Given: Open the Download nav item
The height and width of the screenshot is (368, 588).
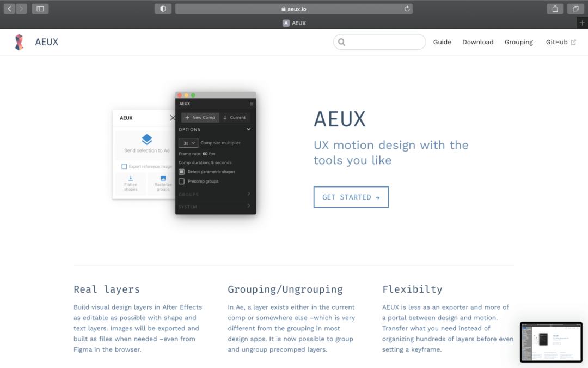Looking at the screenshot, I should [x=478, y=42].
